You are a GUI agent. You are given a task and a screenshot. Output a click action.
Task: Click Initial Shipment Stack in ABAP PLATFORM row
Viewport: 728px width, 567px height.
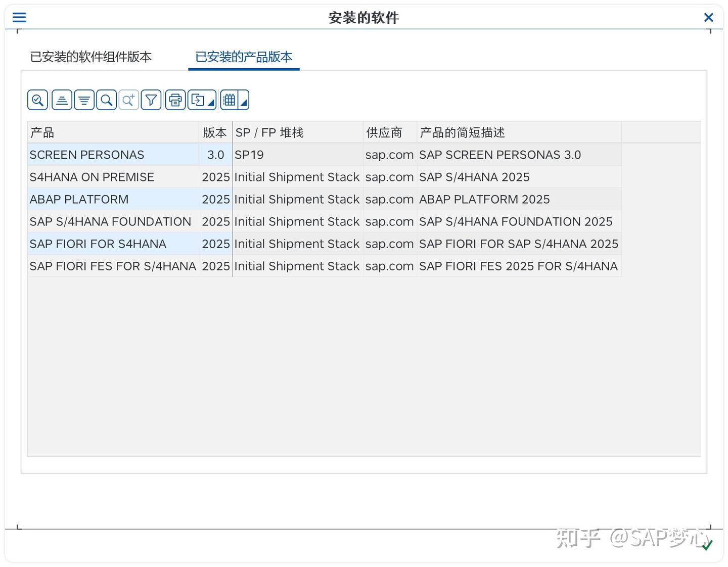click(x=298, y=199)
